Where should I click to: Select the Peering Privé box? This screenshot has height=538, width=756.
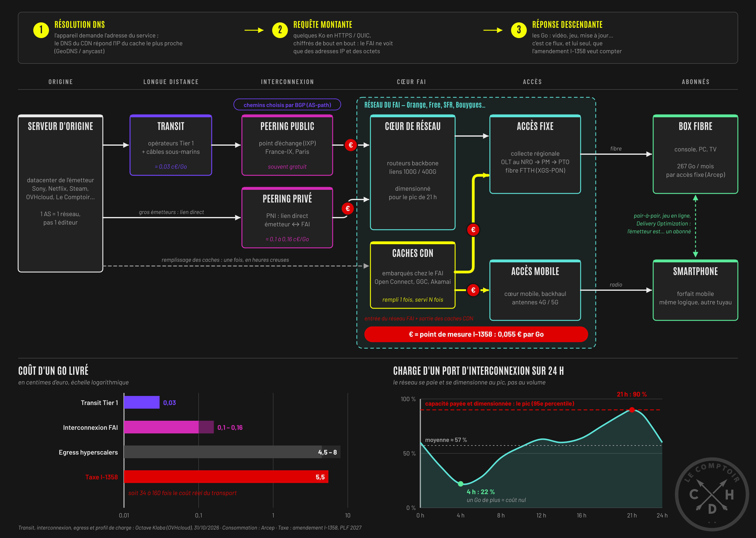coord(287,218)
